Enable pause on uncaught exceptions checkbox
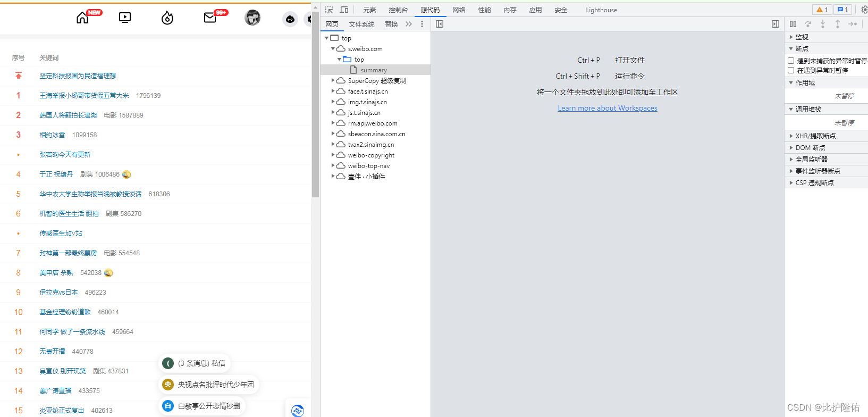This screenshot has width=868, height=417. (791, 61)
